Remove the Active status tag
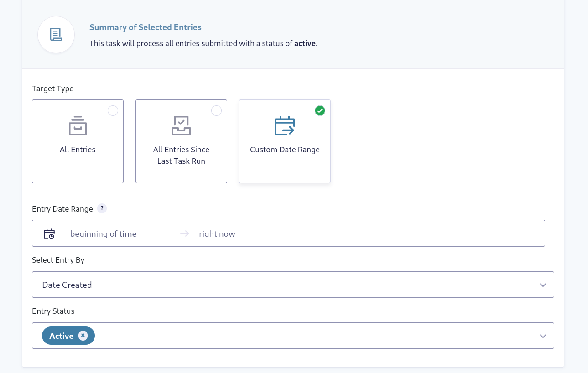Viewport: 588px width, 373px height. tap(83, 335)
